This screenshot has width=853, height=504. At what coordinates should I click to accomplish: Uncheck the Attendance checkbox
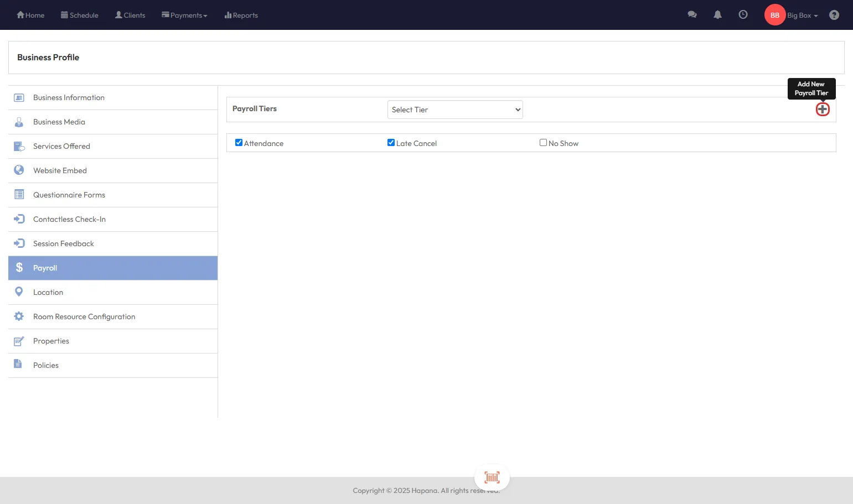(239, 143)
